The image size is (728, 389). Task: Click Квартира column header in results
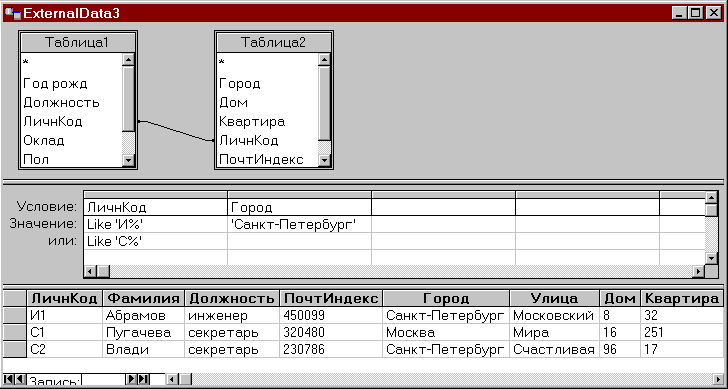click(x=682, y=298)
